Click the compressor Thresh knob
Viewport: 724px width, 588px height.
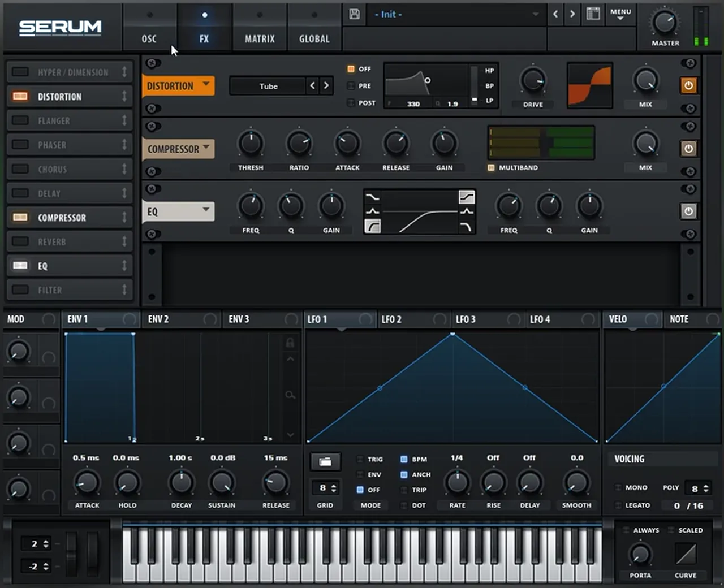(x=251, y=144)
